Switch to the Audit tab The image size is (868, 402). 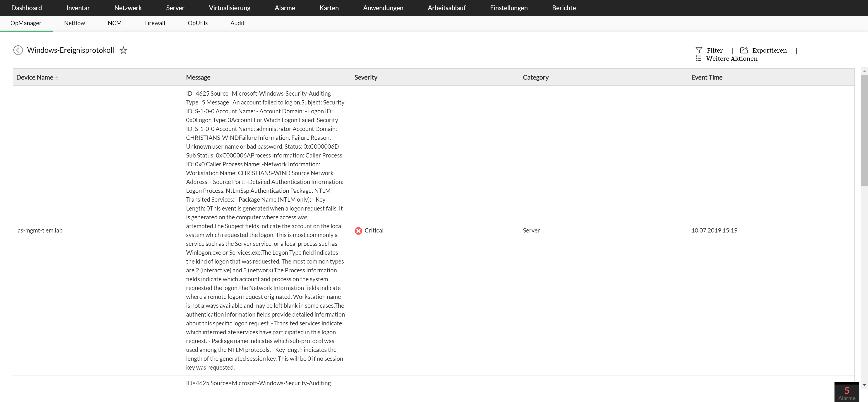coord(237,23)
